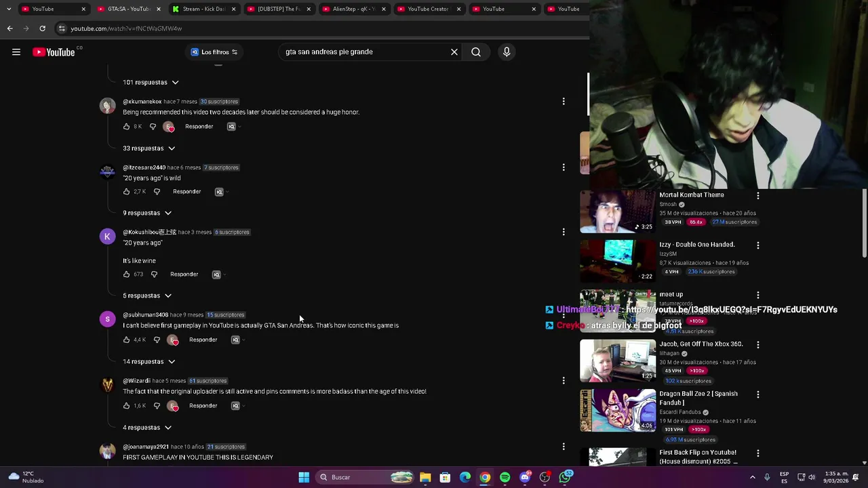Open File Explorer from the taskbar
The height and width of the screenshot is (488, 868).
tap(425, 477)
